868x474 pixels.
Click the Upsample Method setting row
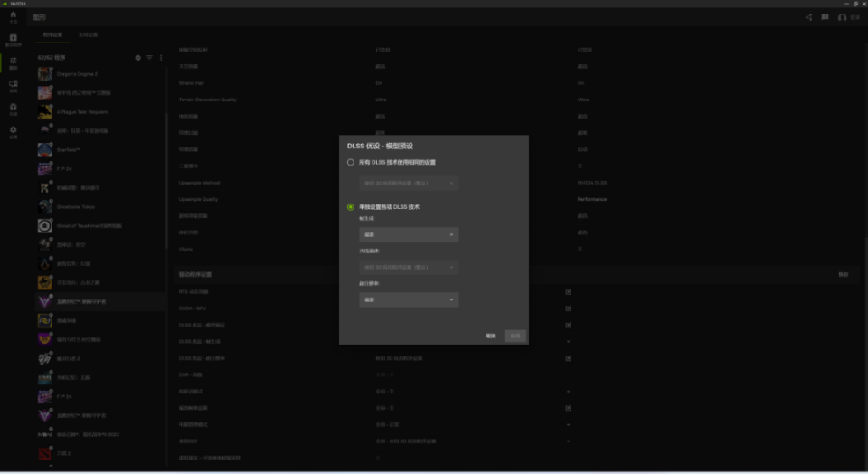tap(517, 183)
